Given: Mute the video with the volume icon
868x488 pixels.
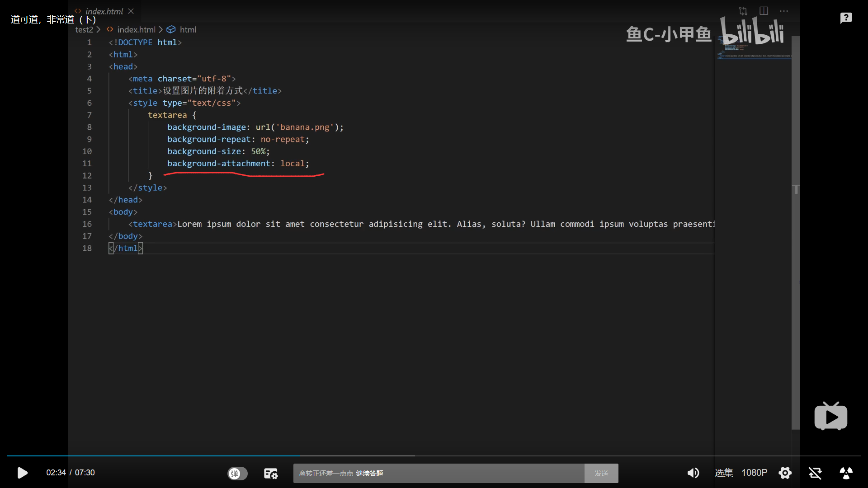Looking at the screenshot, I should click(x=693, y=473).
